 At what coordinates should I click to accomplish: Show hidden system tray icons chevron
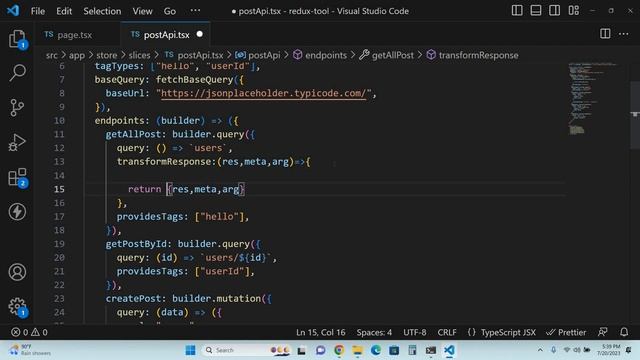coord(540,350)
